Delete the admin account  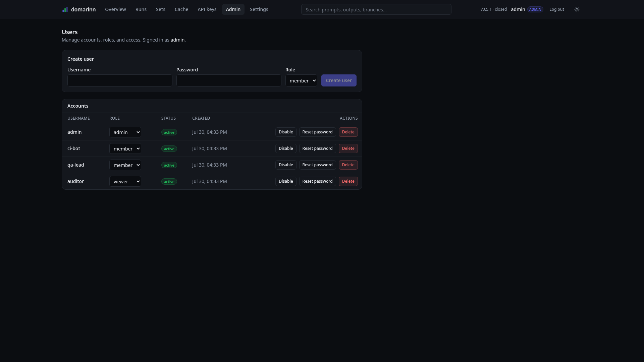pyautogui.click(x=348, y=132)
